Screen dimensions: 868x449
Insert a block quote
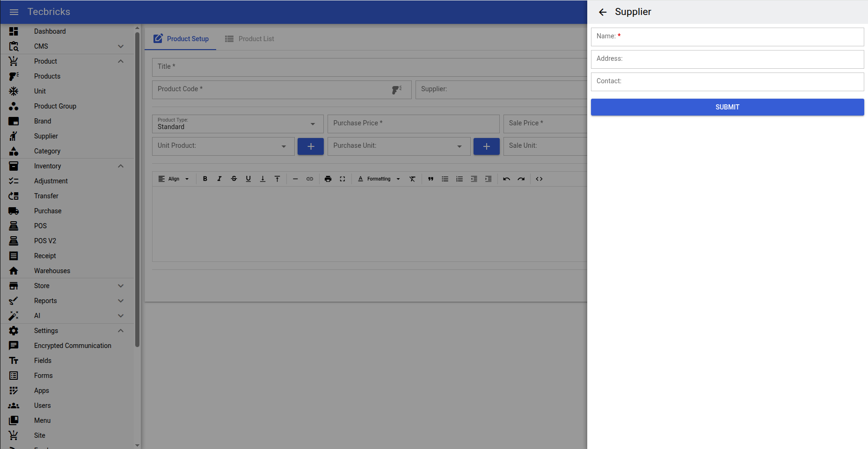(x=430, y=179)
